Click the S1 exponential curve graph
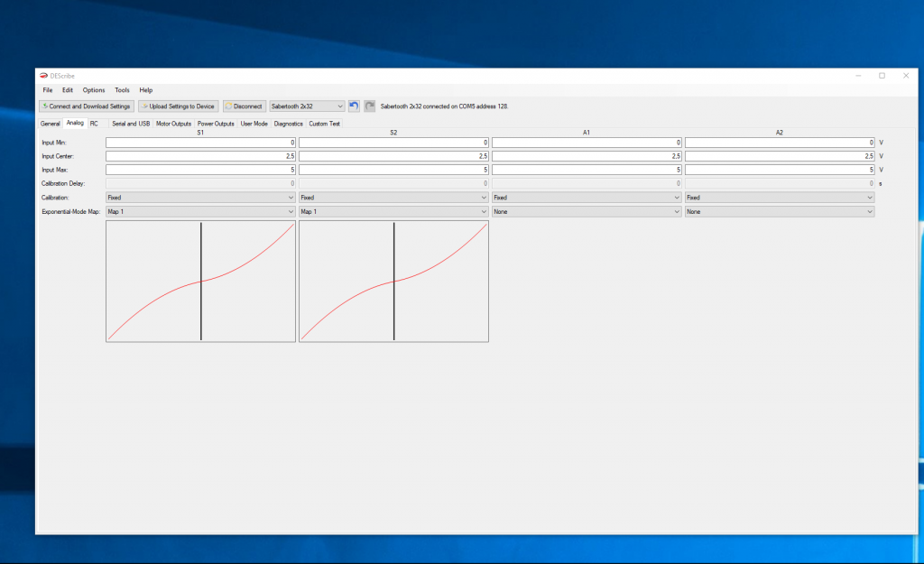 coord(200,282)
